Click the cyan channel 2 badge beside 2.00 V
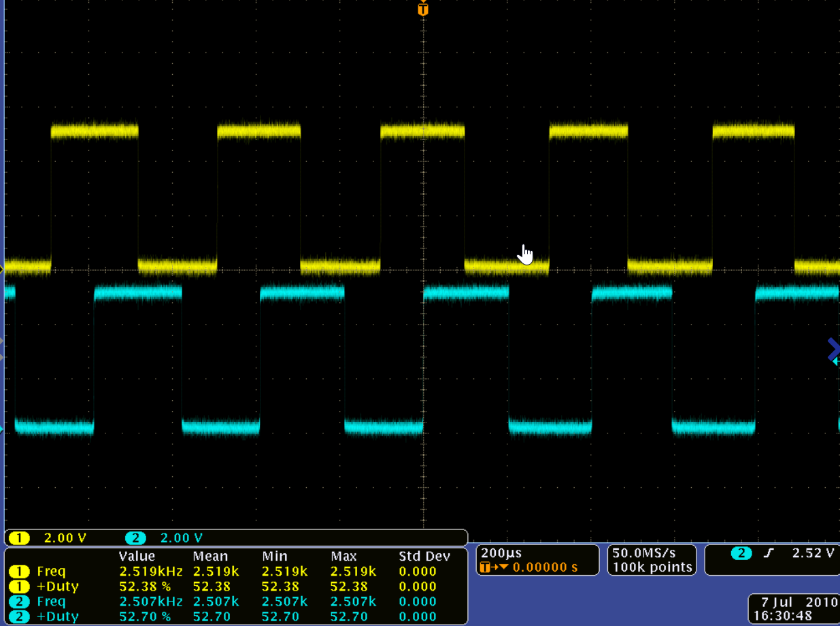Image resolution: width=840 pixels, height=626 pixels. (x=135, y=538)
